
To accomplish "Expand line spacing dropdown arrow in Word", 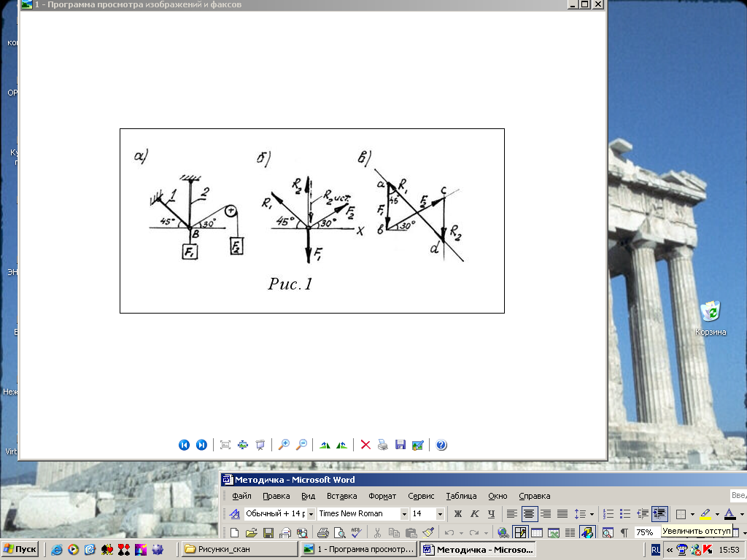I will (592, 514).
